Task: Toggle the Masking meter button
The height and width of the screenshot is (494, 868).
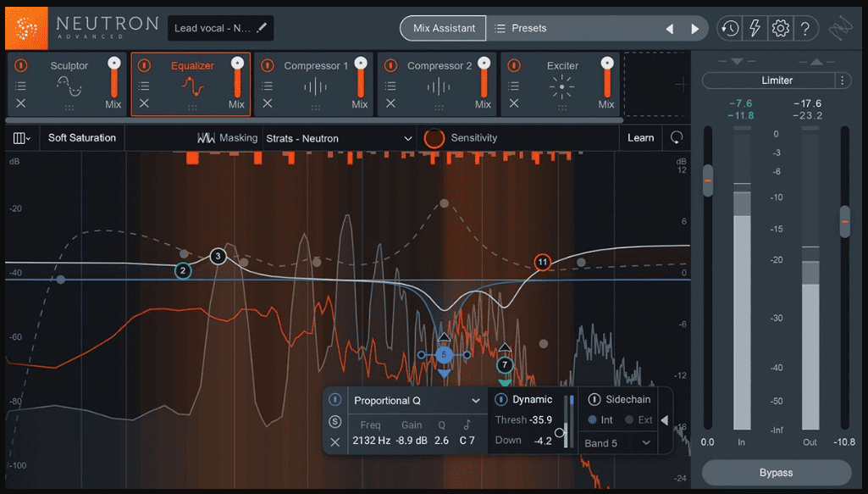Action: click(228, 138)
